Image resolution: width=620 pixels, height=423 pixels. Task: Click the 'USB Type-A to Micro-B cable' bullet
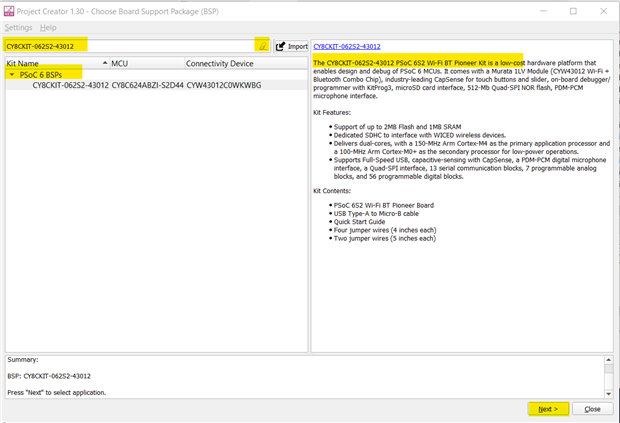click(376, 213)
